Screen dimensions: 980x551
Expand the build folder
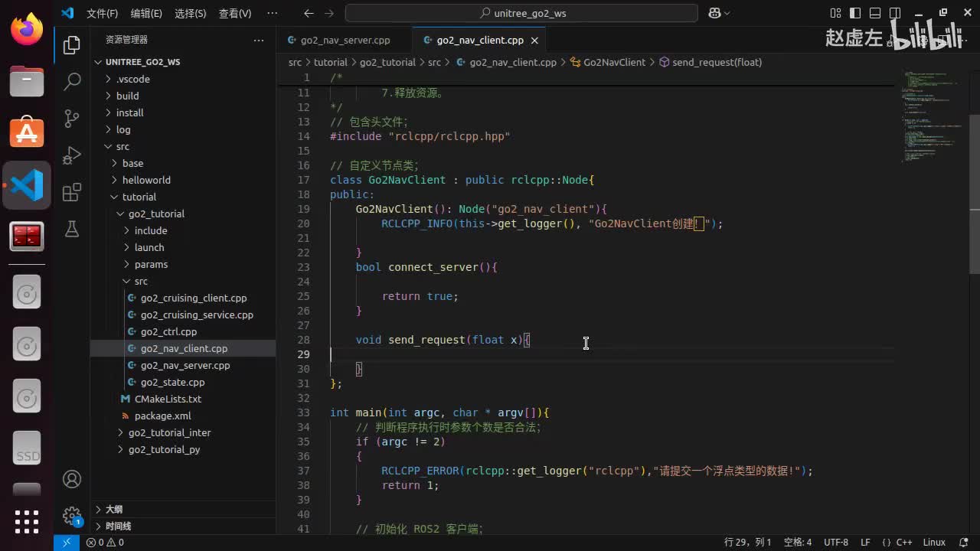[183, 96]
